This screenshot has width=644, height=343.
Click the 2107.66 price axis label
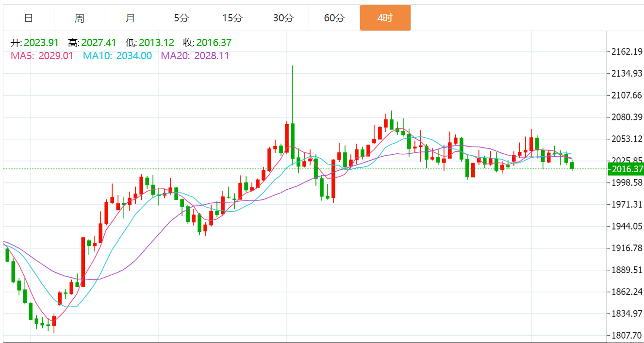tap(627, 96)
